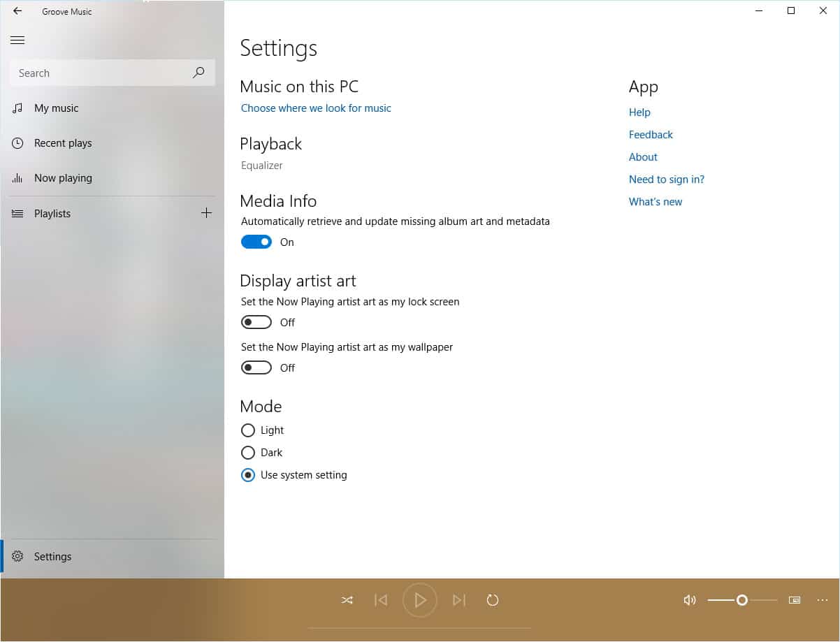Skip to next track
This screenshot has height=642, width=840.
pos(459,600)
